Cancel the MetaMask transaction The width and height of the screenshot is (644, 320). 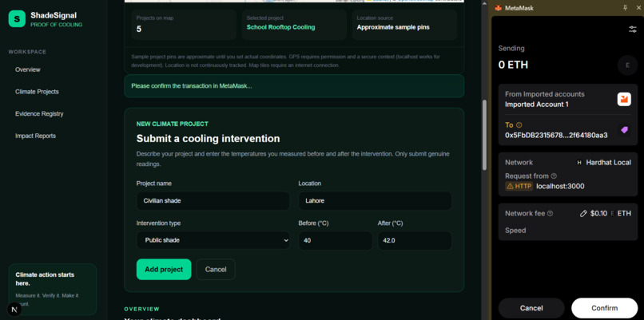[531, 308]
